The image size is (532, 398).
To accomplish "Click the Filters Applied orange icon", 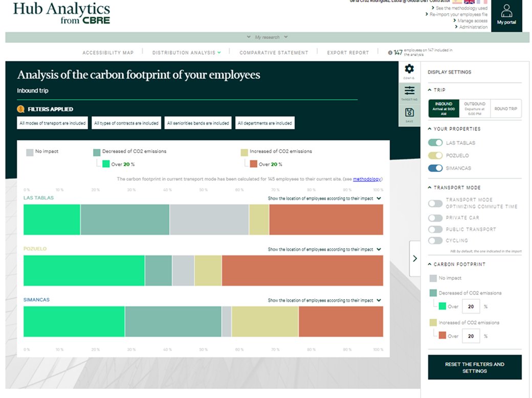I will (x=20, y=109).
